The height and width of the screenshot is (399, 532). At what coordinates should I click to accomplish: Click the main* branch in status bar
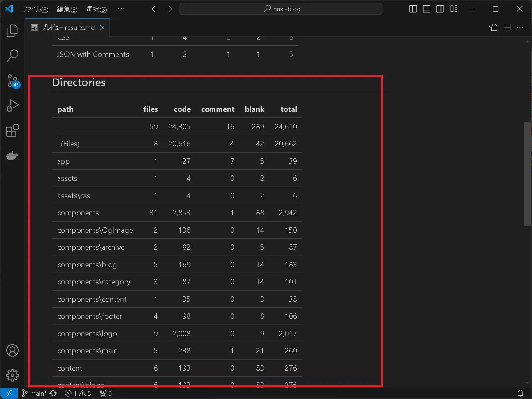(x=34, y=393)
